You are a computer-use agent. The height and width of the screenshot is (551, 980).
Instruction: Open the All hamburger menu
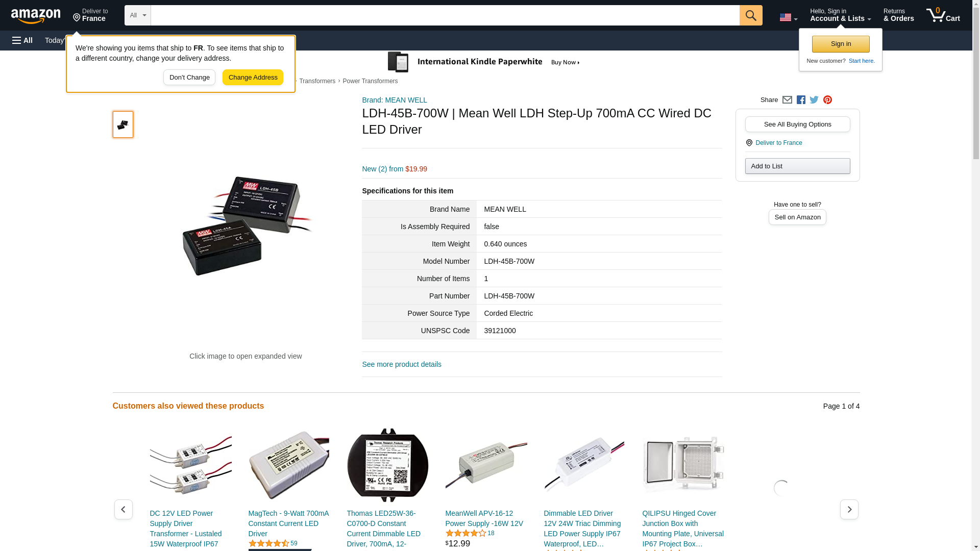[22, 40]
